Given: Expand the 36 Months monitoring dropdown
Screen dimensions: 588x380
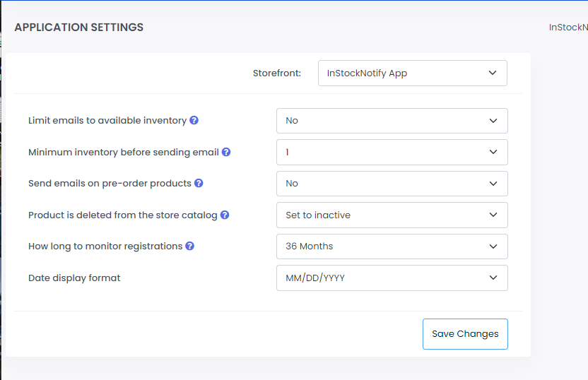Looking at the screenshot, I should 392,247.
